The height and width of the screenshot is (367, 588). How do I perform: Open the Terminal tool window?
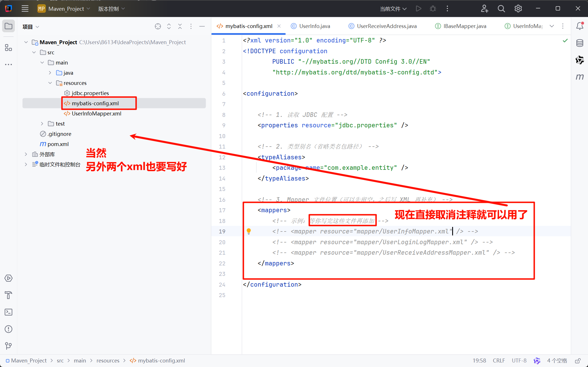point(8,312)
